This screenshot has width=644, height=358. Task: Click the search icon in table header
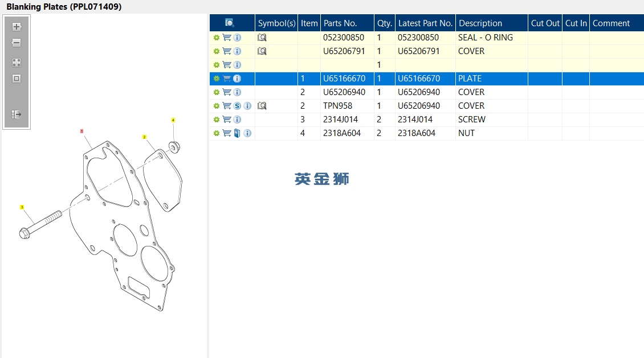(230, 23)
